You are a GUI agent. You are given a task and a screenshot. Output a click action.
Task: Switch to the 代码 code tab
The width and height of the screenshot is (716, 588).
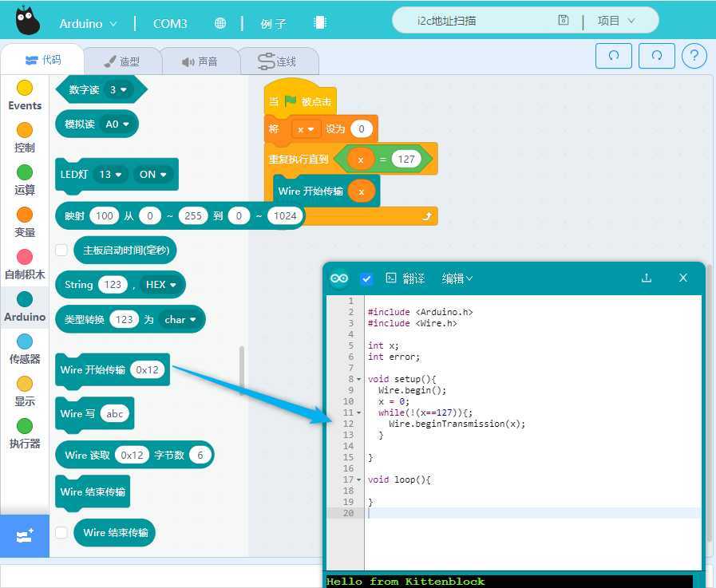click(43, 60)
